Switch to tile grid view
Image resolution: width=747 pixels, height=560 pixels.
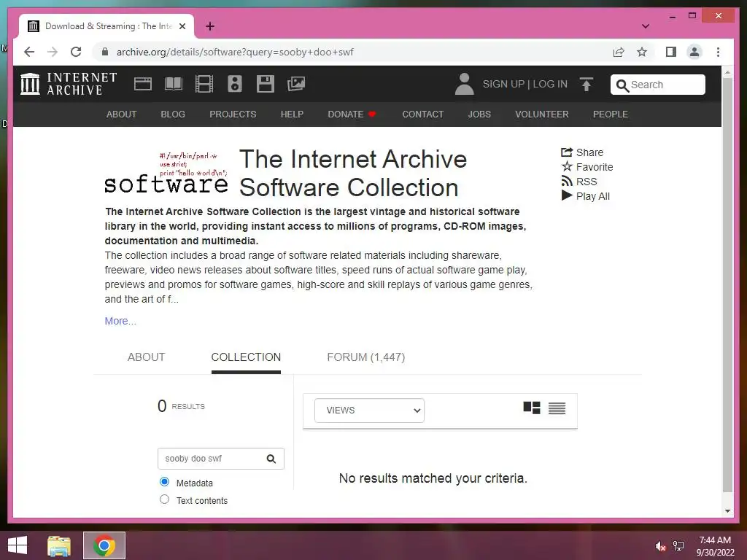[x=532, y=408]
